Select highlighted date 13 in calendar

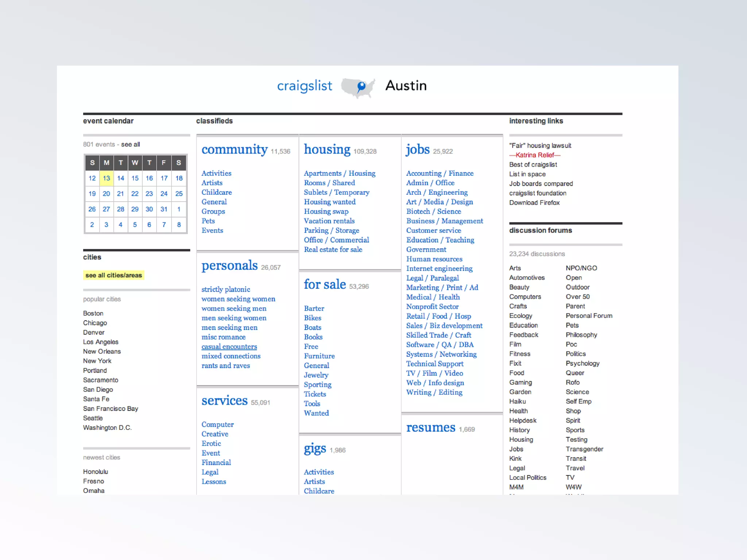(106, 178)
